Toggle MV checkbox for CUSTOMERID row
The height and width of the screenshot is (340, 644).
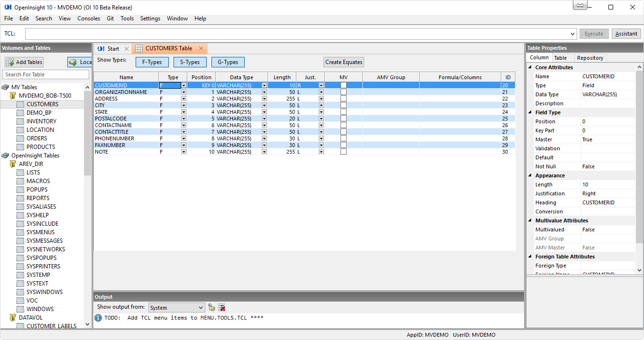[343, 85]
